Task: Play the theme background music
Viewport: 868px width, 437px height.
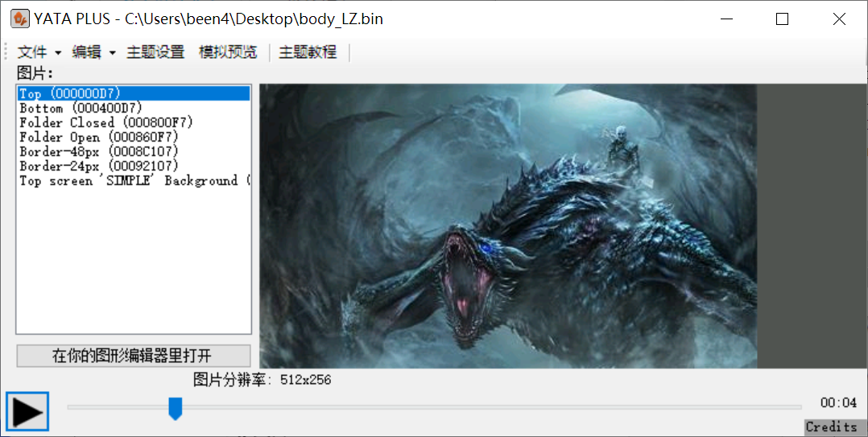Action: pyautogui.click(x=27, y=411)
